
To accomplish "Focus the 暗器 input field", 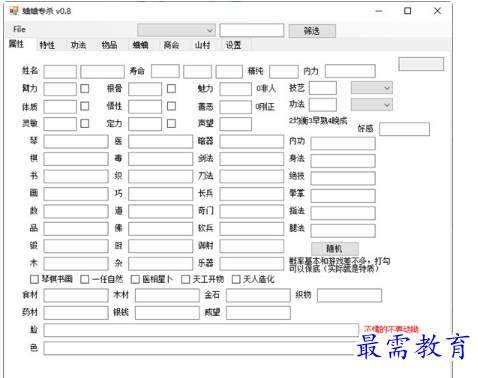I will [x=252, y=141].
